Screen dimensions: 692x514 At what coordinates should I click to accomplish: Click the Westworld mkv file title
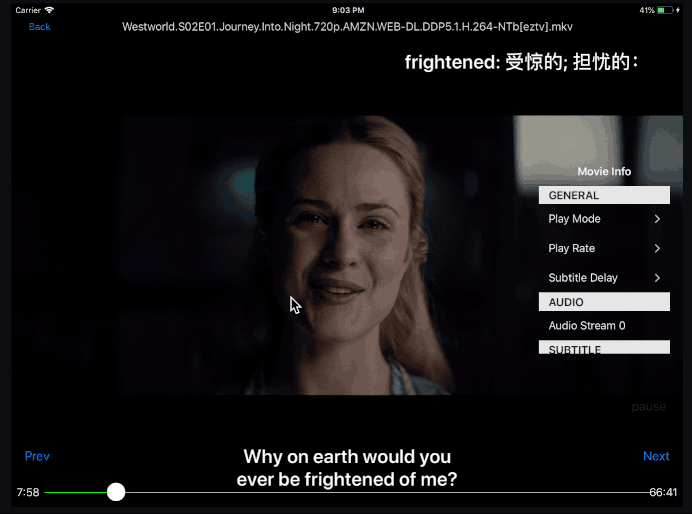click(x=347, y=27)
